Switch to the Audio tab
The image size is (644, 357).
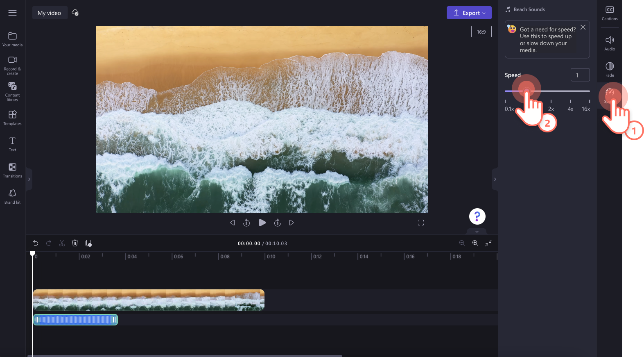[610, 43]
